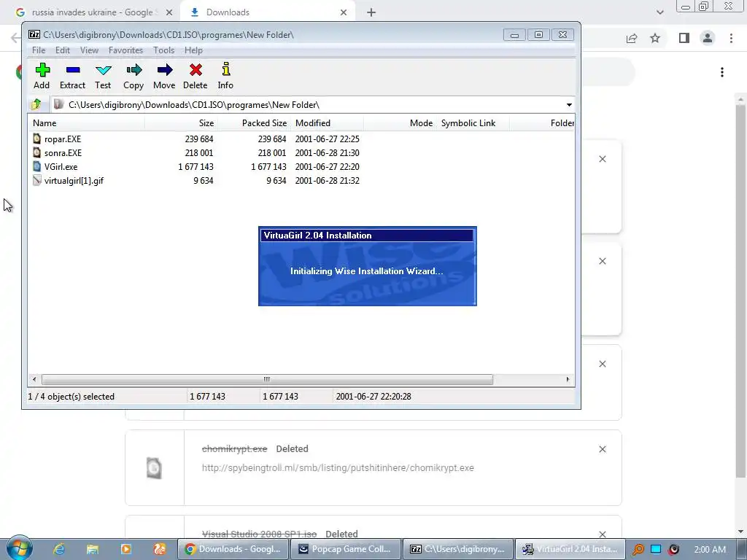This screenshot has width=747, height=560.
Task: Select the Move toolbar icon
Action: pos(164,71)
